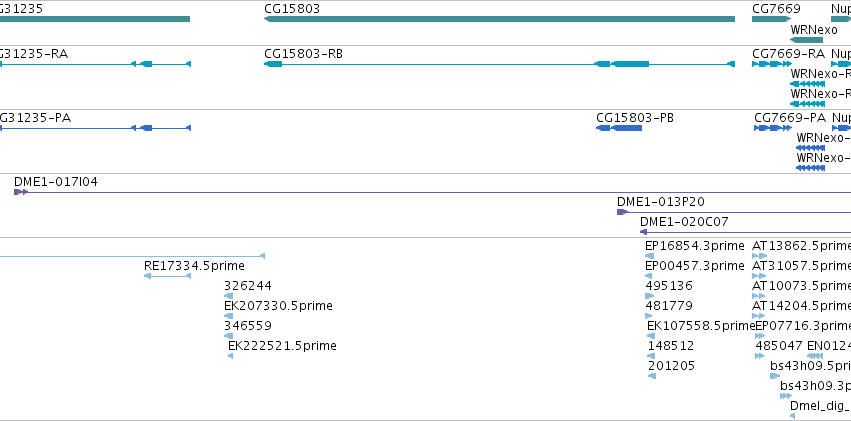Click the CG7669-RA transcript glyph

tap(772, 64)
